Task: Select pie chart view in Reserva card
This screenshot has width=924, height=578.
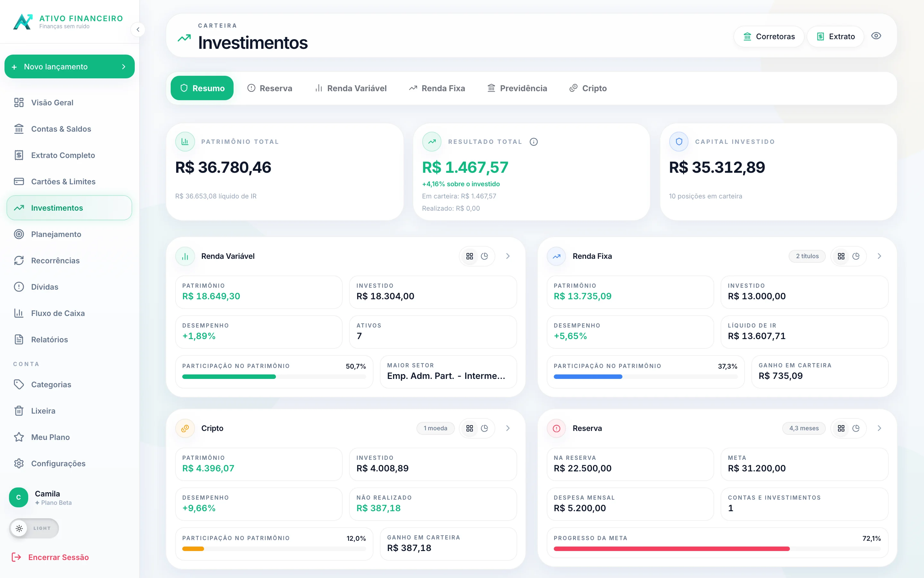Action: tap(856, 428)
